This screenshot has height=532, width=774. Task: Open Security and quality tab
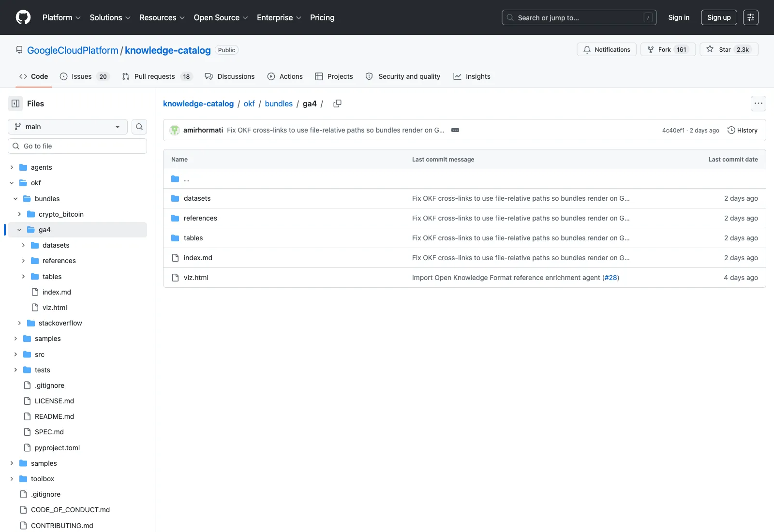click(x=403, y=76)
